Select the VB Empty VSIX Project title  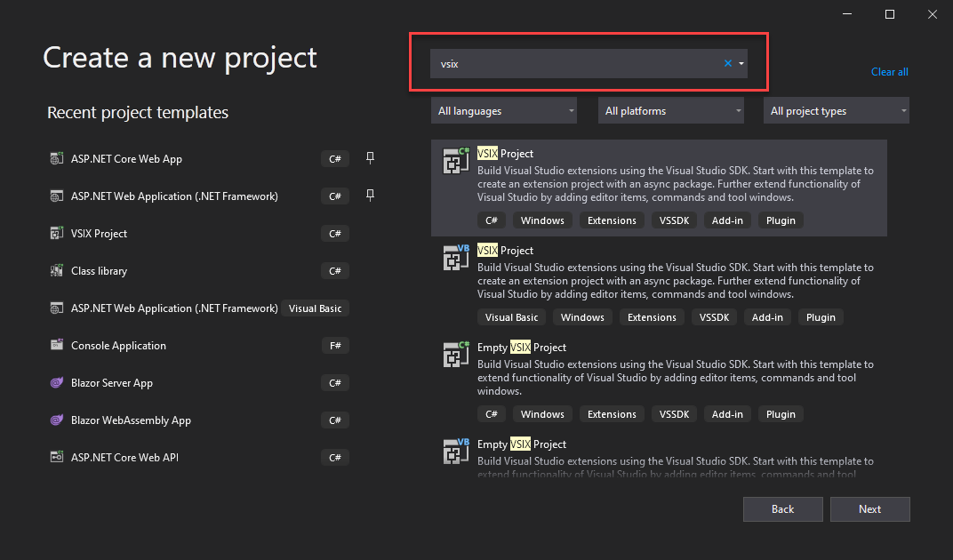tap(522, 444)
